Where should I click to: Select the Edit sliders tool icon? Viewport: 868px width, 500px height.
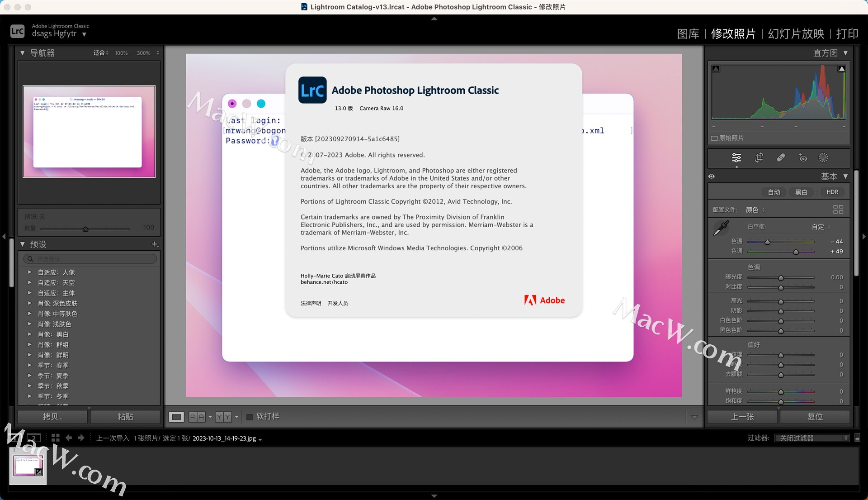coord(736,157)
